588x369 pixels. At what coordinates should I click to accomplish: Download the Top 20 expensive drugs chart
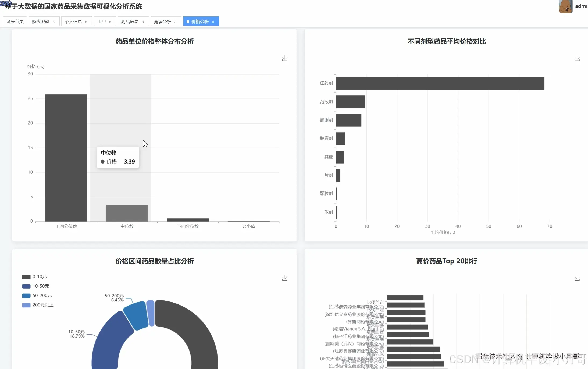coord(577,278)
